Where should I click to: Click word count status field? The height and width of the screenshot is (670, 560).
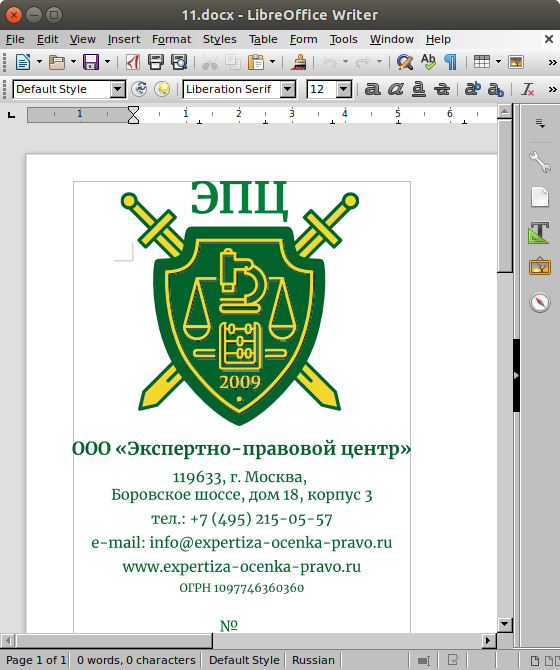pyautogui.click(x=136, y=660)
